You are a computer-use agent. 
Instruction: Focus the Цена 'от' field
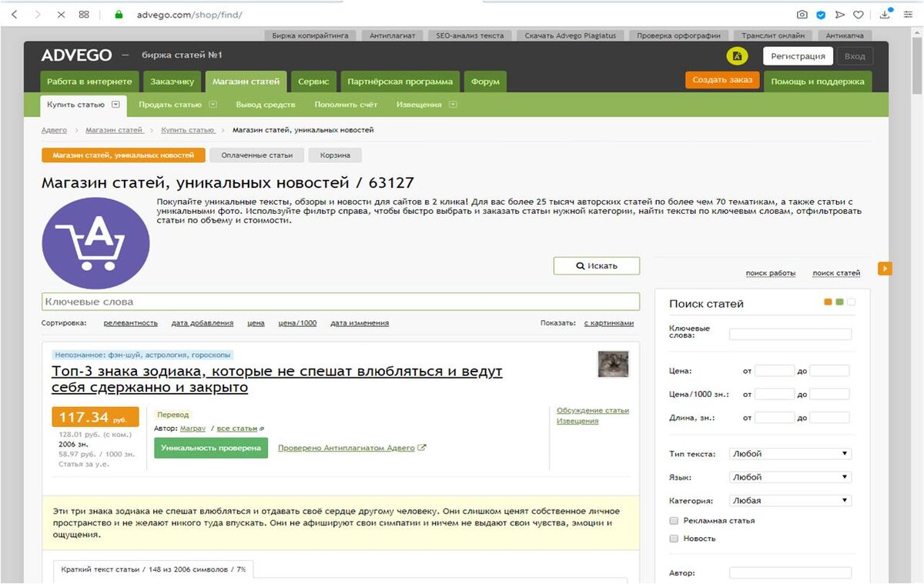coord(774,371)
